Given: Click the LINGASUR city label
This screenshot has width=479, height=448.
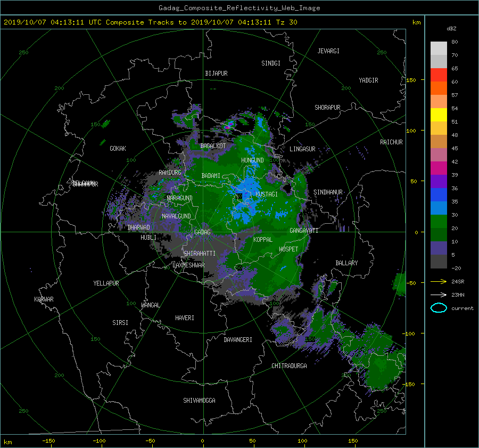Looking at the screenshot, I should (x=302, y=149).
